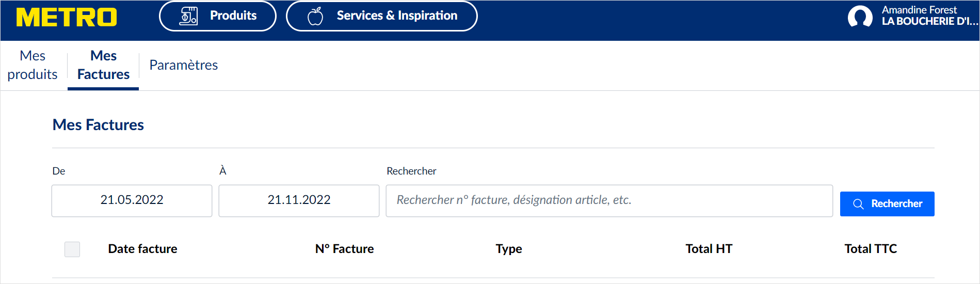980x284 pixels.
Task: Open the À end date picker
Action: (299, 200)
